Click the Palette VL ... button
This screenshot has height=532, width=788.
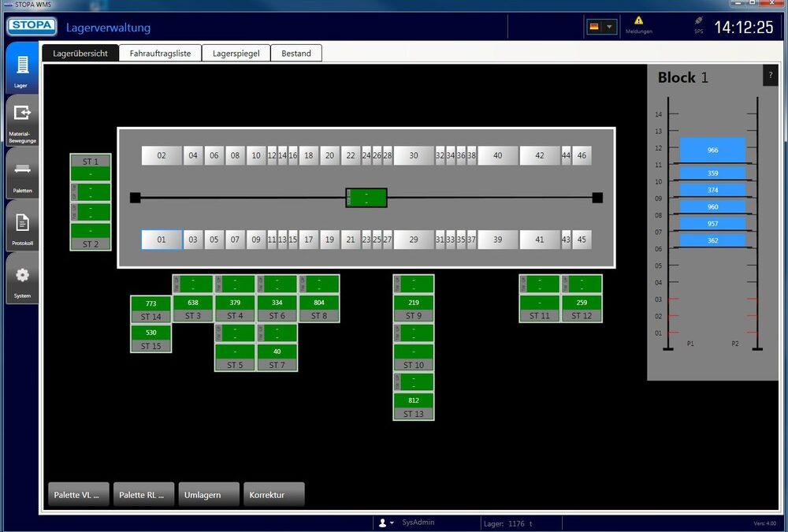[x=78, y=495]
